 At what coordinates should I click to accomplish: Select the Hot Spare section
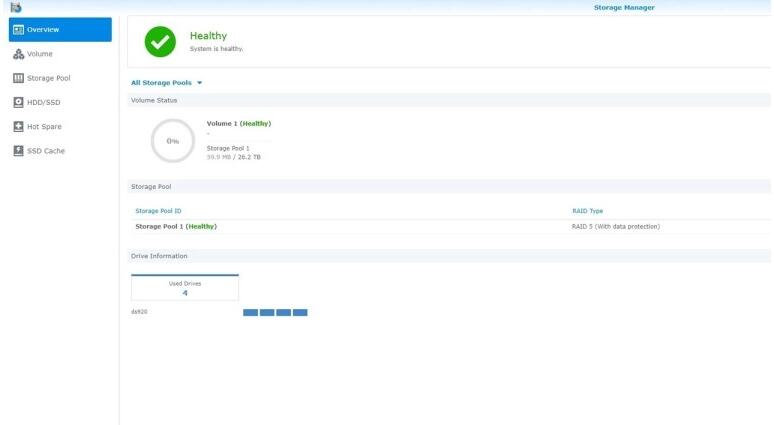(44, 126)
